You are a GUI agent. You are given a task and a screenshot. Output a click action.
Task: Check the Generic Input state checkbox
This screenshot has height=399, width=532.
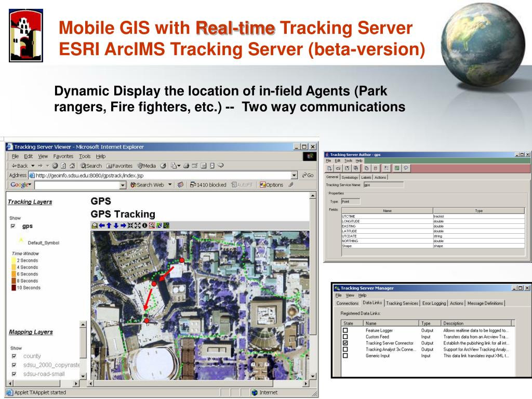point(345,356)
